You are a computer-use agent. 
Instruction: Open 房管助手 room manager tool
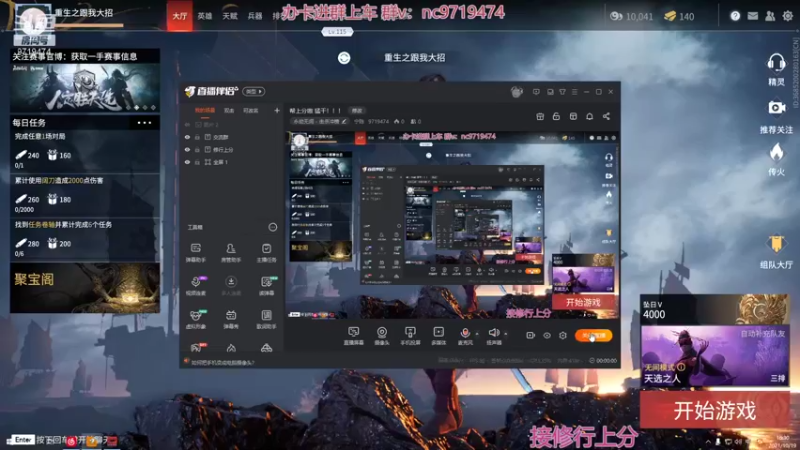pos(231,253)
